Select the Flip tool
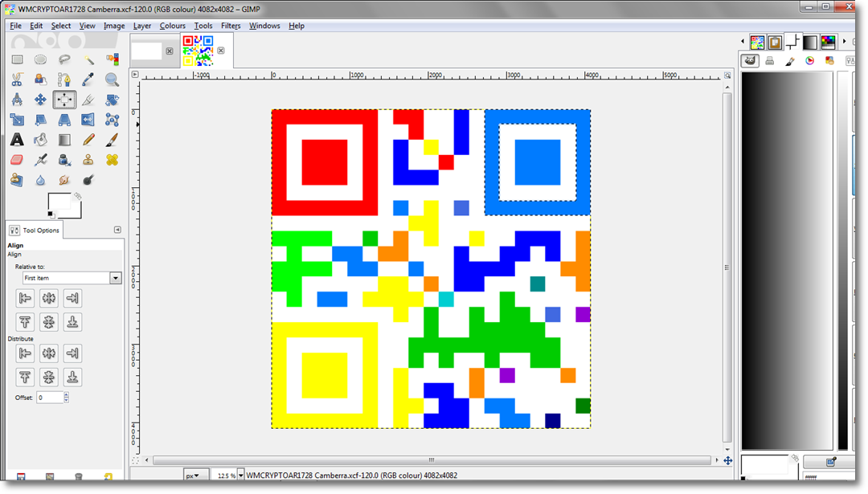 click(x=88, y=120)
